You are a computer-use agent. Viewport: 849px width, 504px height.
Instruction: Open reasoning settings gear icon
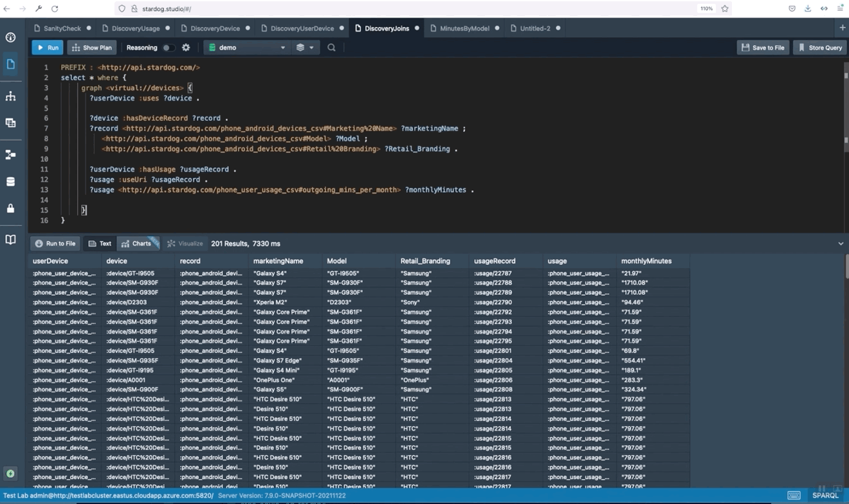click(186, 48)
